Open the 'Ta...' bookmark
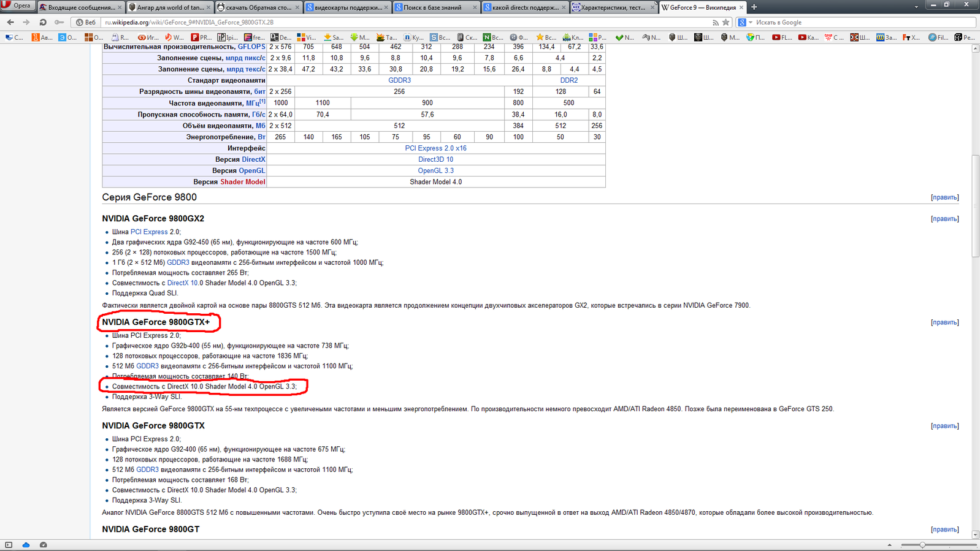Screen dimensions: 980x551 (x=386, y=37)
